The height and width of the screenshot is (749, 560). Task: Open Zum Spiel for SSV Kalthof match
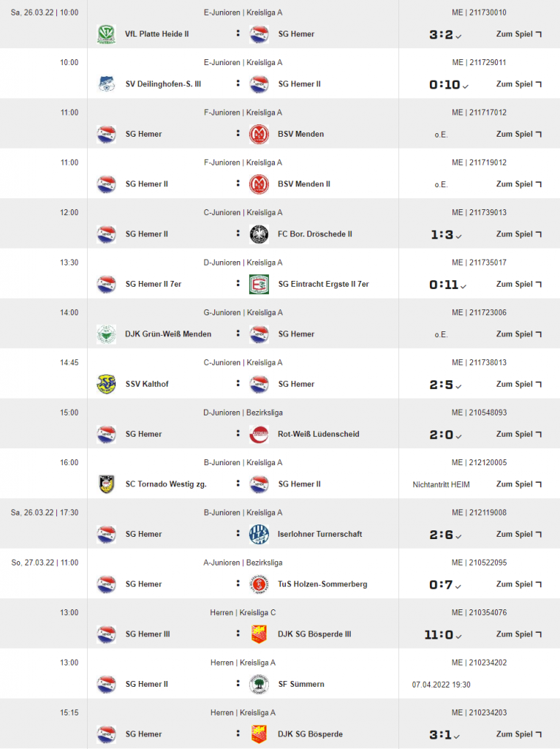pos(519,384)
